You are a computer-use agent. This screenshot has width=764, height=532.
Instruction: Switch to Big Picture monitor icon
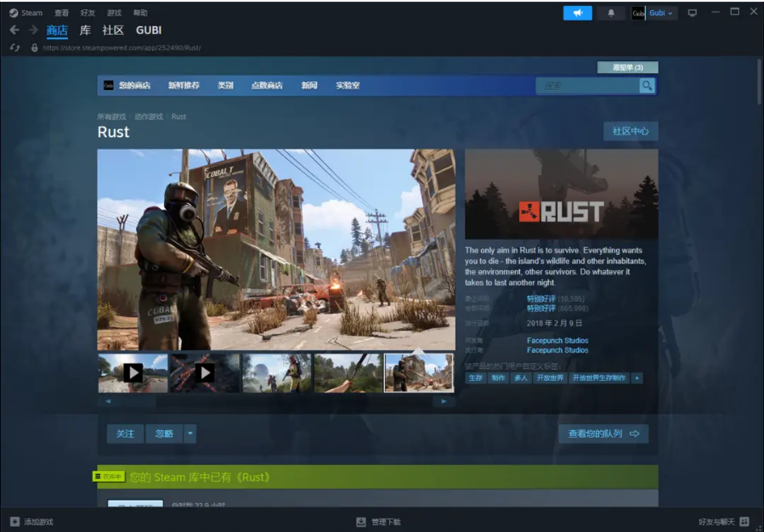click(x=692, y=13)
